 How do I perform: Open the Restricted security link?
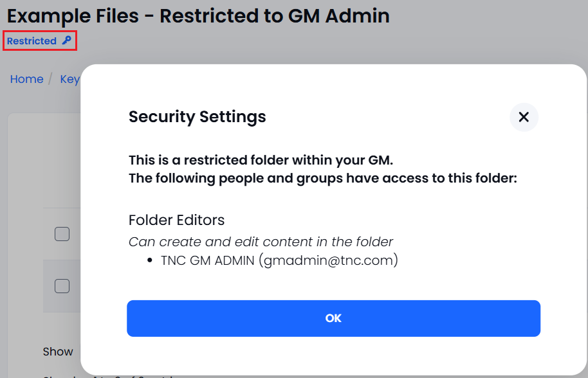pyautogui.click(x=39, y=40)
